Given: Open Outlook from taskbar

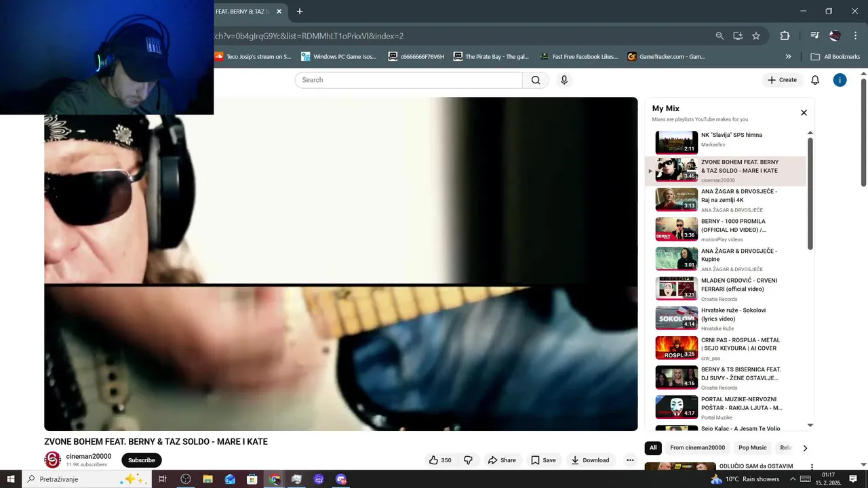Looking at the screenshot, I should 230,479.
